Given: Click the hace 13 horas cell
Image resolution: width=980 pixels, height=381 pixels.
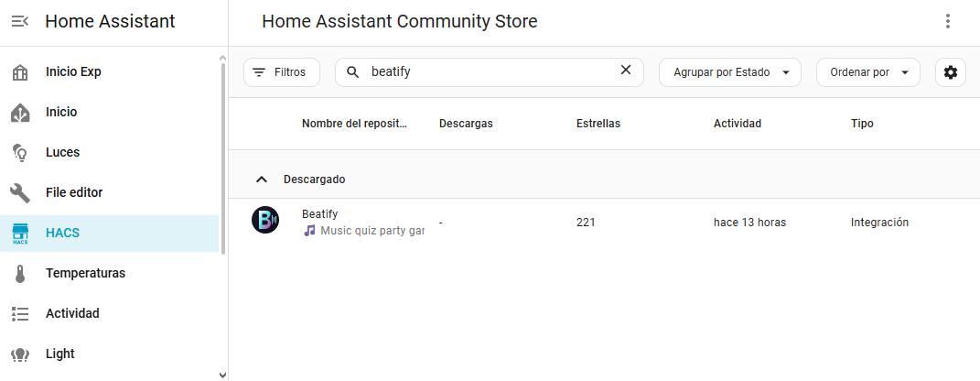Looking at the screenshot, I should pyautogui.click(x=749, y=222).
